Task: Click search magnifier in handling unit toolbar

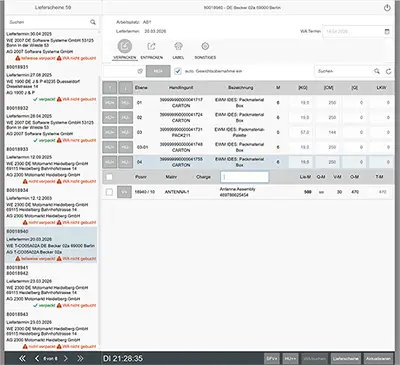Action: (x=377, y=71)
